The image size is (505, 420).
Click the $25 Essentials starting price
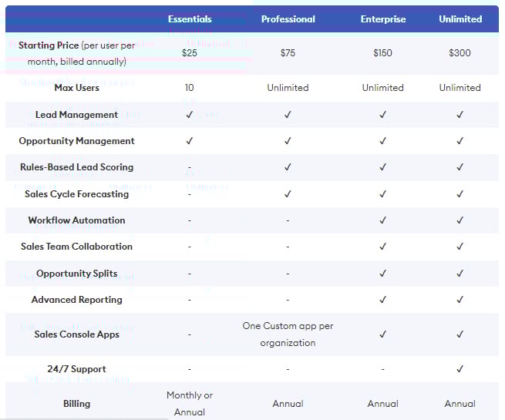coord(190,53)
